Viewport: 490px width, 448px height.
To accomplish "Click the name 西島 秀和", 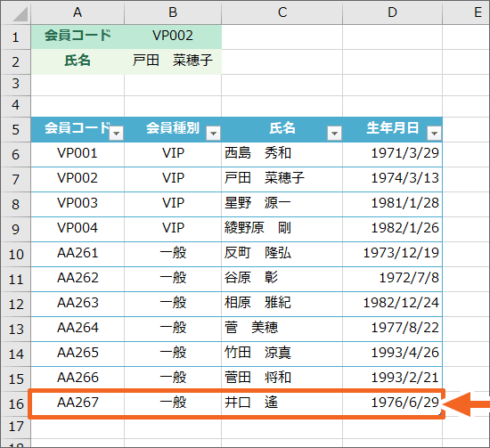I will (257, 154).
